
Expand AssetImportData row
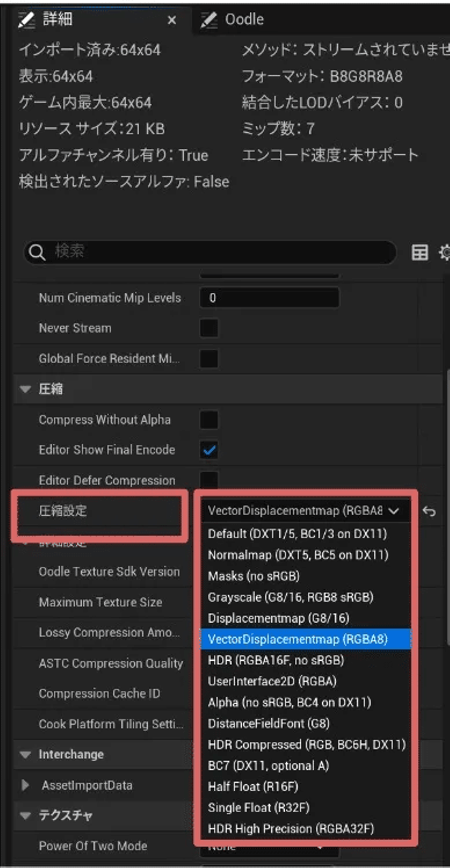coord(25,785)
